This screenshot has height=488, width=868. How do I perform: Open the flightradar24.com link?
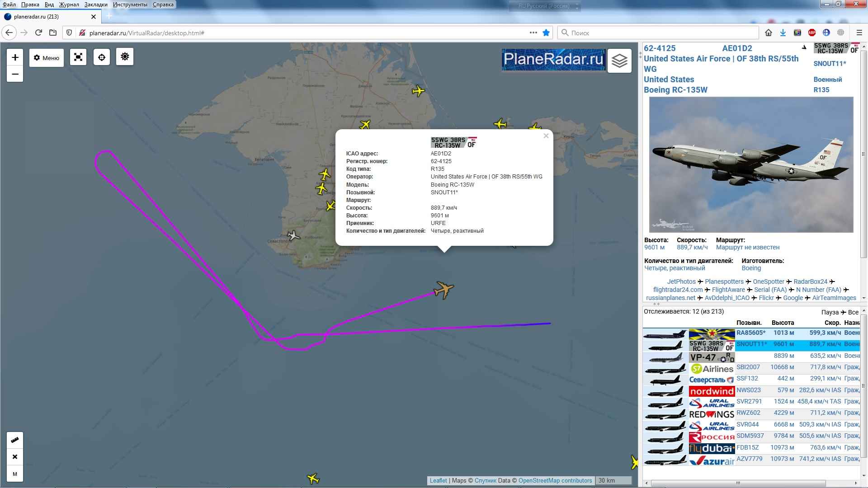(x=678, y=290)
